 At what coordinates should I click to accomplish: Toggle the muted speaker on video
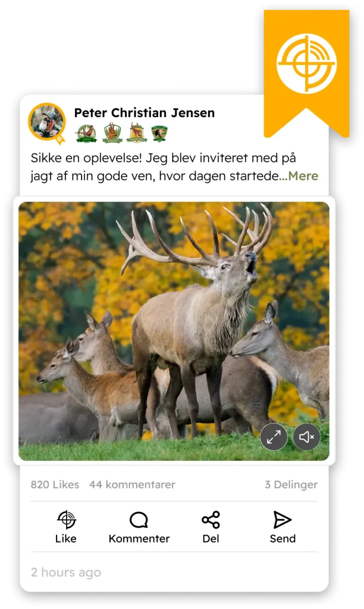[306, 437]
